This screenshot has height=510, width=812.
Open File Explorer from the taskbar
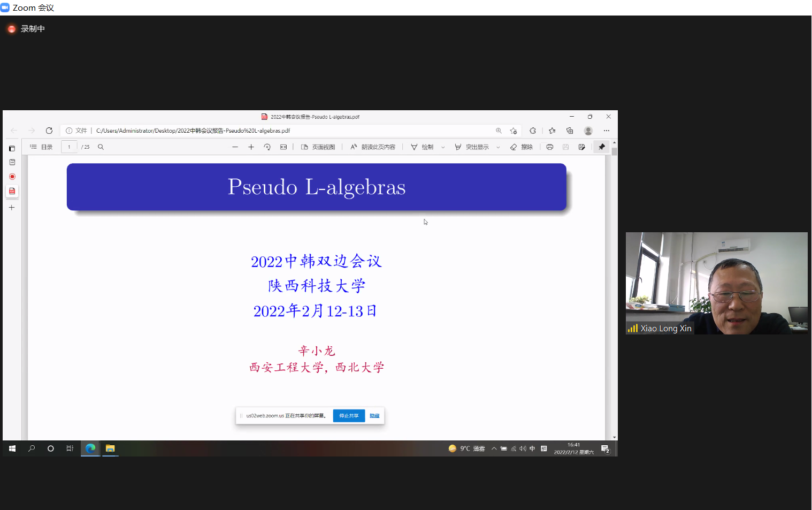(x=110, y=448)
